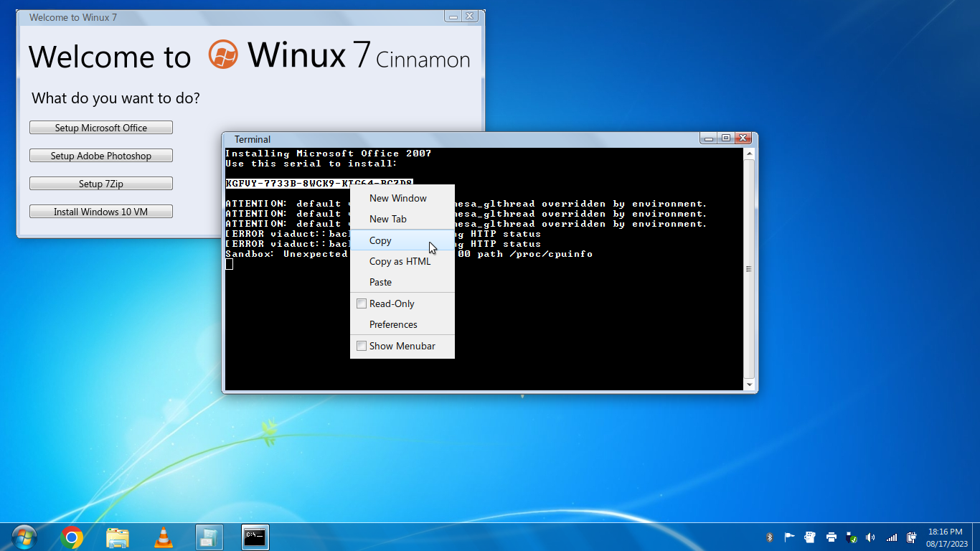This screenshot has width=980, height=551.
Task: Toggle the Read-Only checkbox in context menu
Action: 362,303
